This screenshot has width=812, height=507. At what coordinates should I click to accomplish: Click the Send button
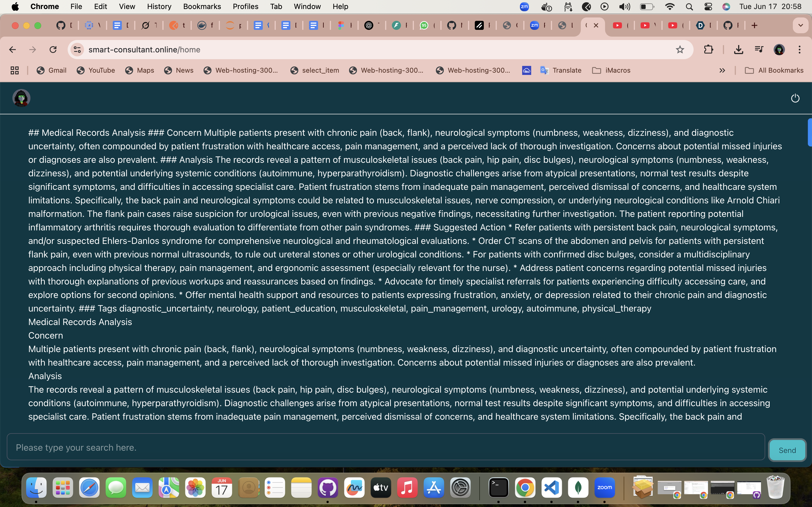coord(787,450)
